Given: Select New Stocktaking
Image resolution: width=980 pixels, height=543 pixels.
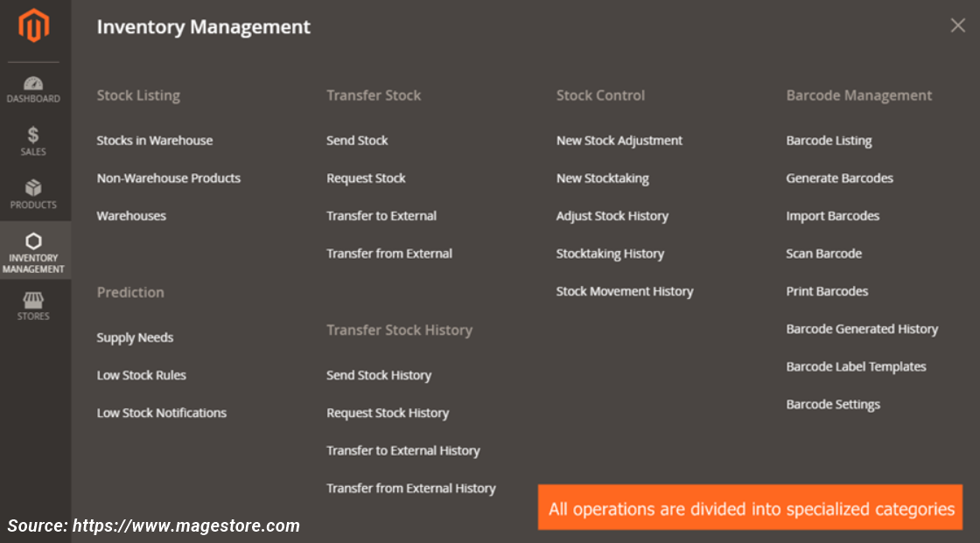Looking at the screenshot, I should click(x=603, y=178).
